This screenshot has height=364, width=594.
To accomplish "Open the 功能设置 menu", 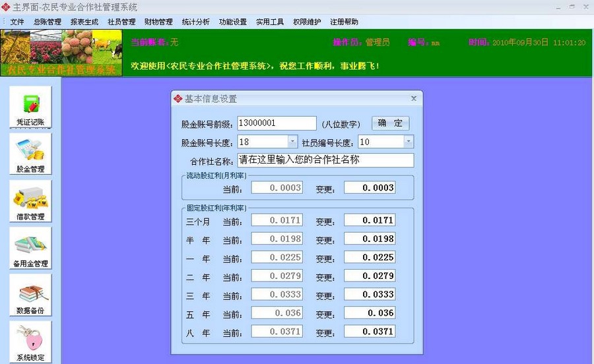I will tap(232, 22).
